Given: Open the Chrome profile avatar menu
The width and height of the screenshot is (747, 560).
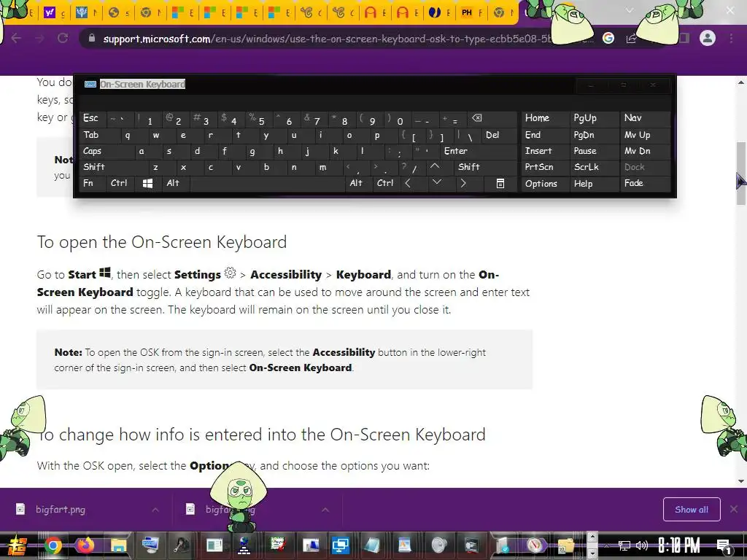Looking at the screenshot, I should click(x=708, y=38).
